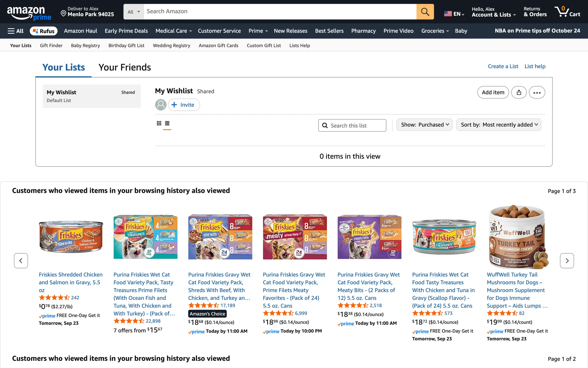Open the Best Sellers menu item
The height and width of the screenshot is (368, 588).
pos(329,31)
